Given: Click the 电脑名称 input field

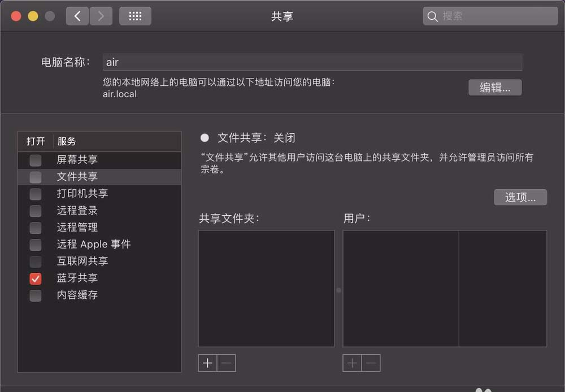Looking at the screenshot, I should tap(311, 62).
